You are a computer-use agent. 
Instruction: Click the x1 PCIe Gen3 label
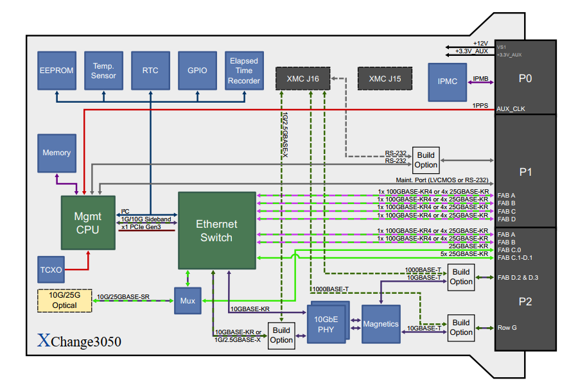tap(141, 227)
